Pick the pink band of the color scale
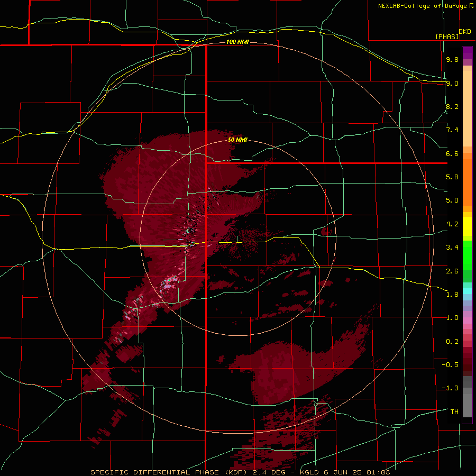 [467, 321]
